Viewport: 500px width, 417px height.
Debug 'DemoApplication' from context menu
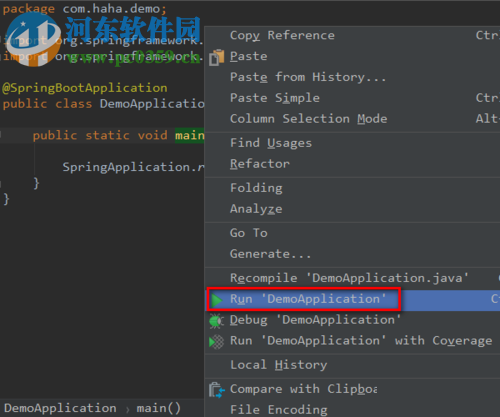coord(352,320)
